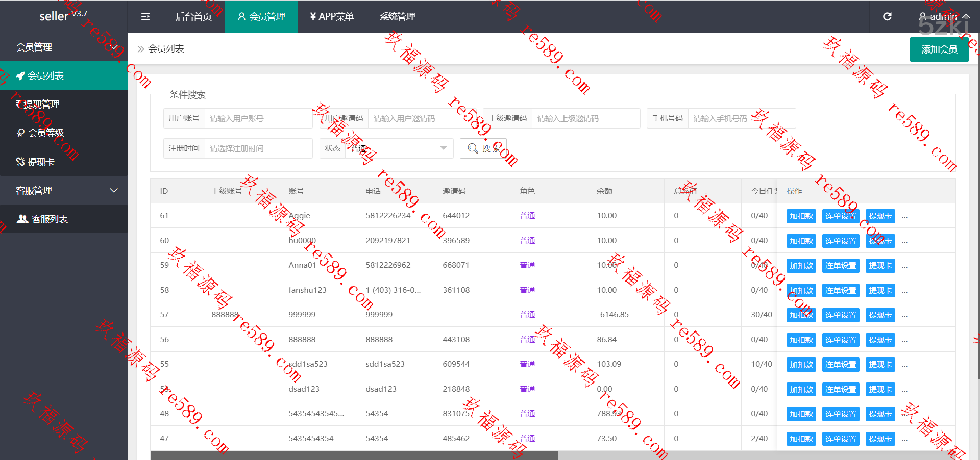Open the ¥ APP菜单 top menu
Screen dimensions: 980x460
[332, 17]
